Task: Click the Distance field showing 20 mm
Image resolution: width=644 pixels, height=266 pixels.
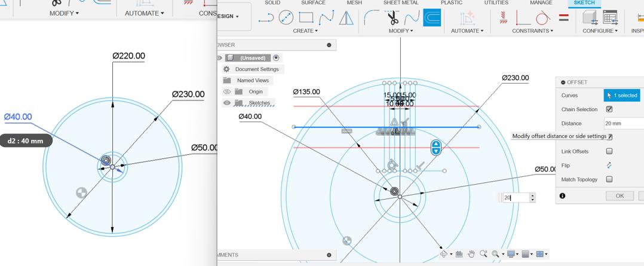Action: click(624, 123)
